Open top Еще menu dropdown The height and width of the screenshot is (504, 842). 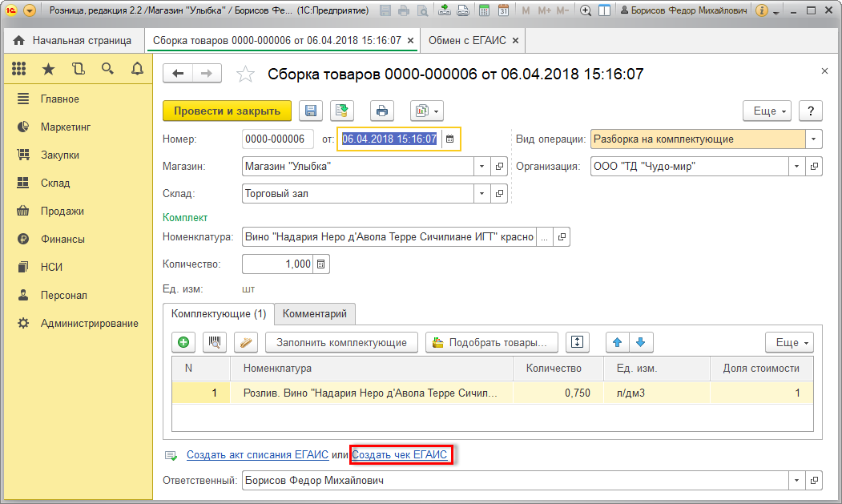coord(767,111)
